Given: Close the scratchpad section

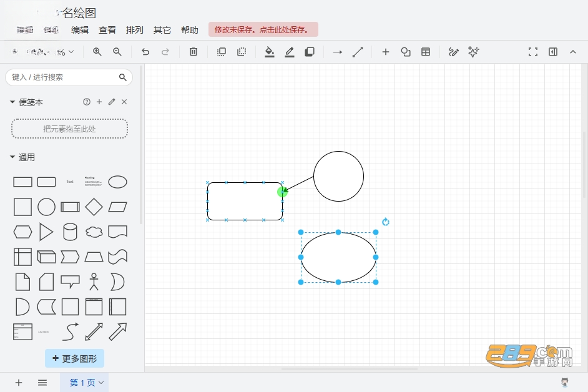Looking at the screenshot, I should [x=124, y=102].
